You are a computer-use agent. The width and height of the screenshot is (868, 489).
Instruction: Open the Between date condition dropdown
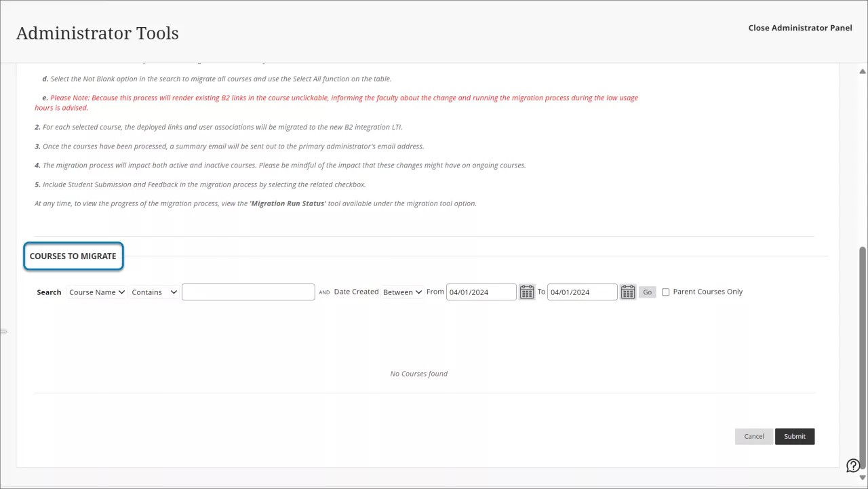[402, 292]
